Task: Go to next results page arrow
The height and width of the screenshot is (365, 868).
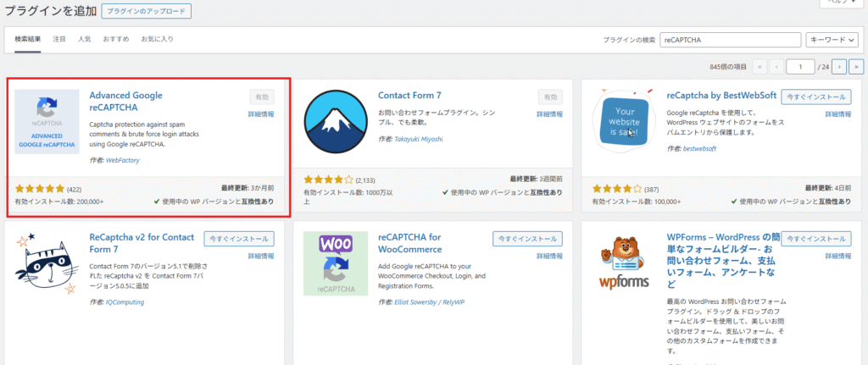Action: point(839,66)
